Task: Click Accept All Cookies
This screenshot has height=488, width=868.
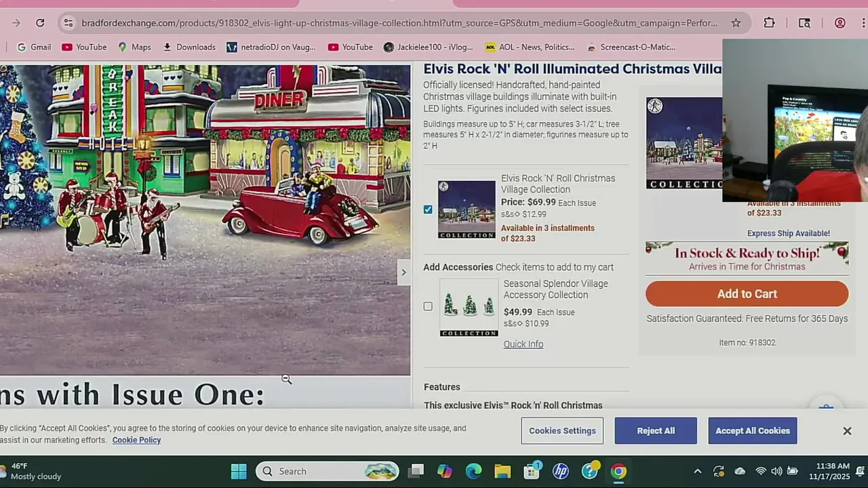Action: pos(753,430)
